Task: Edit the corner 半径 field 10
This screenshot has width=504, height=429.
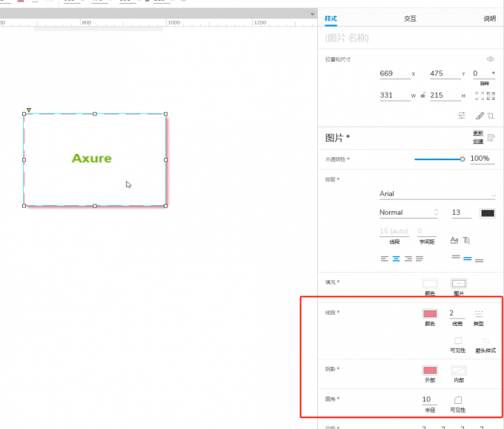Action: [430, 399]
